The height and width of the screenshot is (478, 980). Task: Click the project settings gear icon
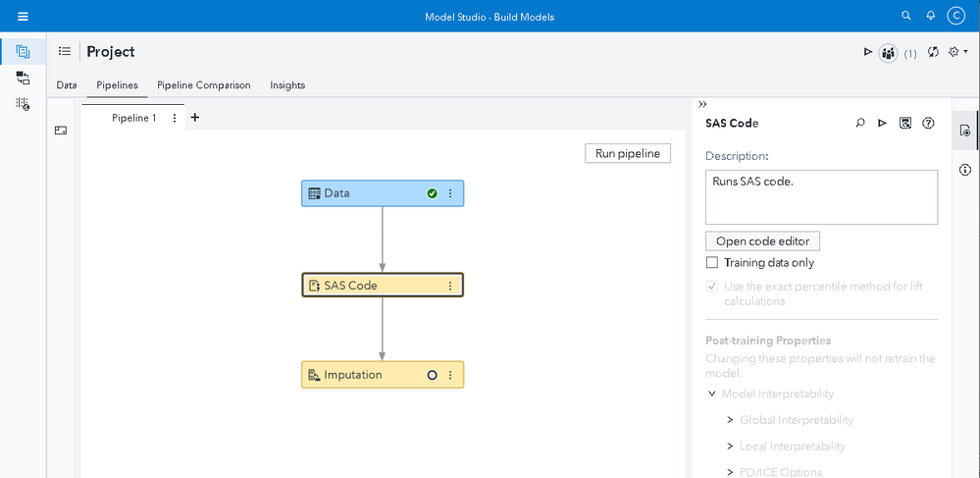tap(954, 52)
